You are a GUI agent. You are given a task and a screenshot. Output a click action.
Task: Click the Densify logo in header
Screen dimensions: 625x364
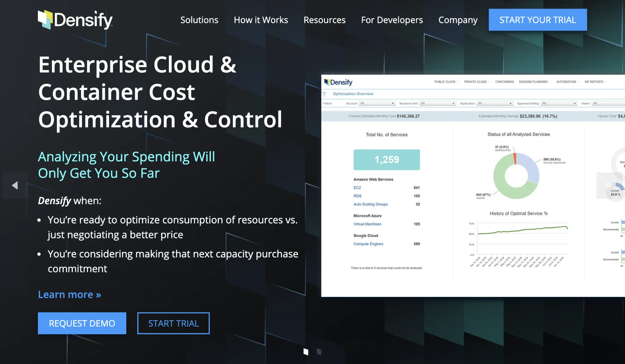[75, 20]
